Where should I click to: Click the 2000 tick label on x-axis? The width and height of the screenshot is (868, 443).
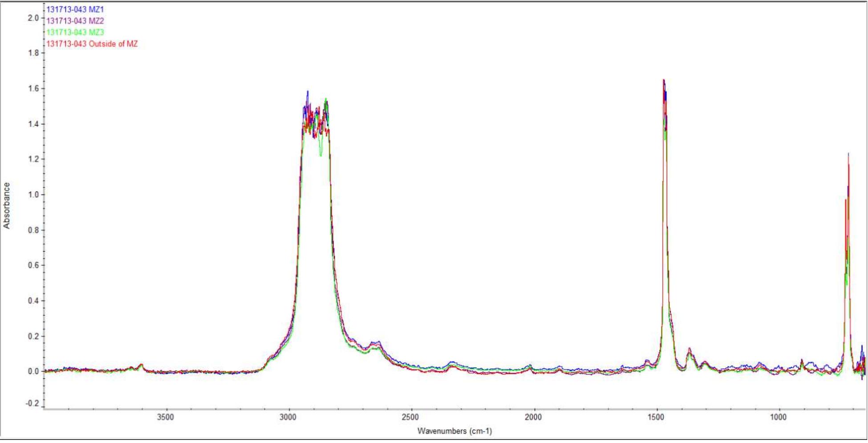pyautogui.click(x=534, y=417)
